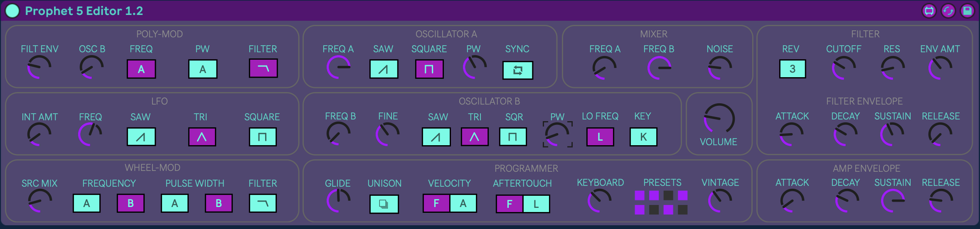Click the Amp Envelope DECAY knob
This screenshot has height=229, width=980.
(x=847, y=201)
